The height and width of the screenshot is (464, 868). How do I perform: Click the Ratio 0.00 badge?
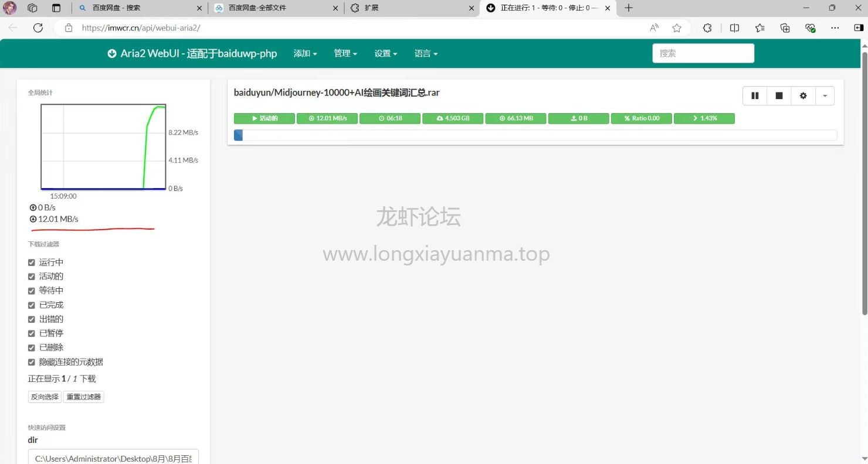(x=641, y=118)
